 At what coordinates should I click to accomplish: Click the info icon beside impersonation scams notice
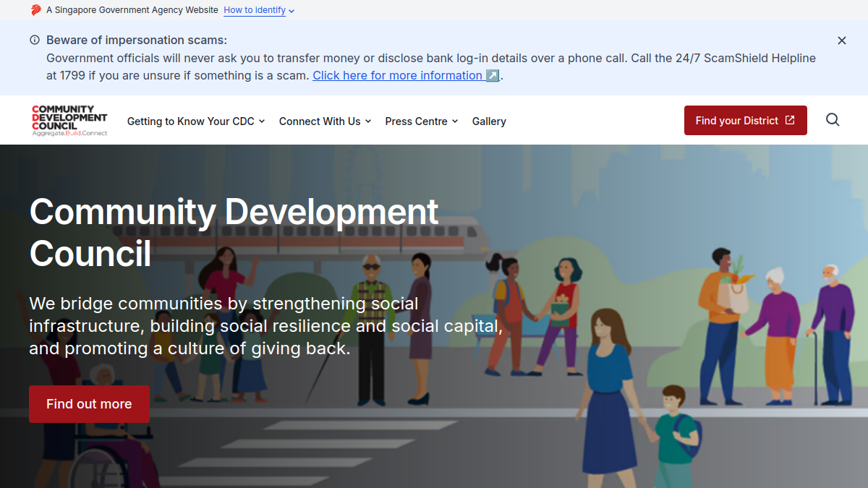35,40
